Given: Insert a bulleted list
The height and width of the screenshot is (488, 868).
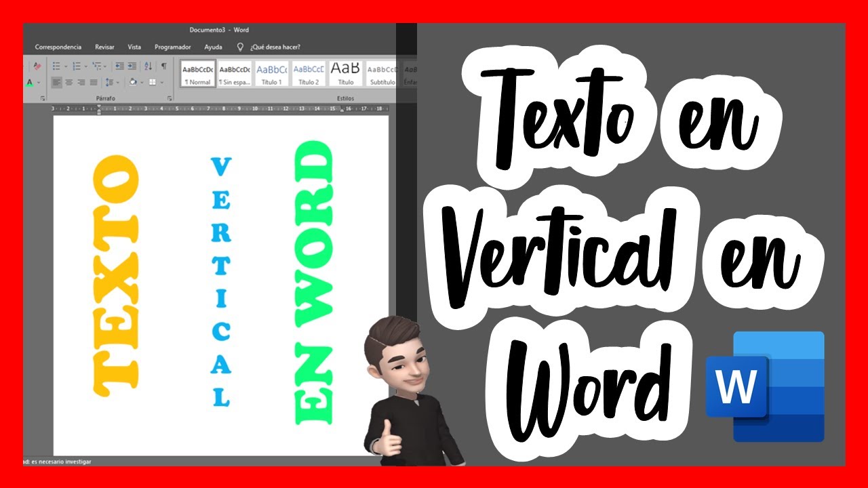Looking at the screenshot, I should (x=56, y=66).
